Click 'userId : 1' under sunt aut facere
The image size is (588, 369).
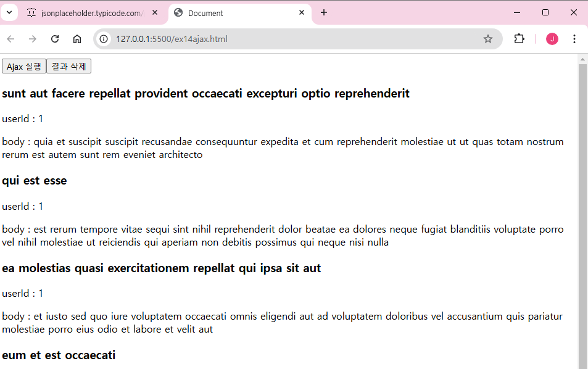[22, 119]
